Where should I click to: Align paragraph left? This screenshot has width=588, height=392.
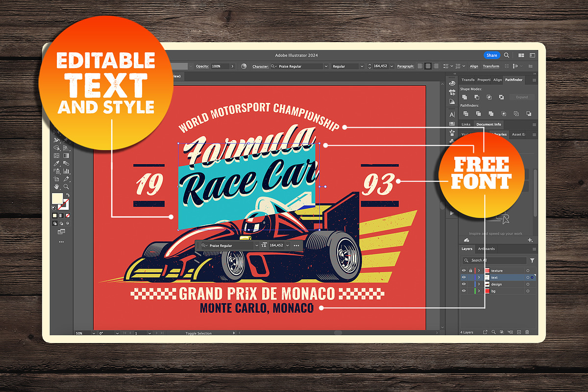pos(420,66)
